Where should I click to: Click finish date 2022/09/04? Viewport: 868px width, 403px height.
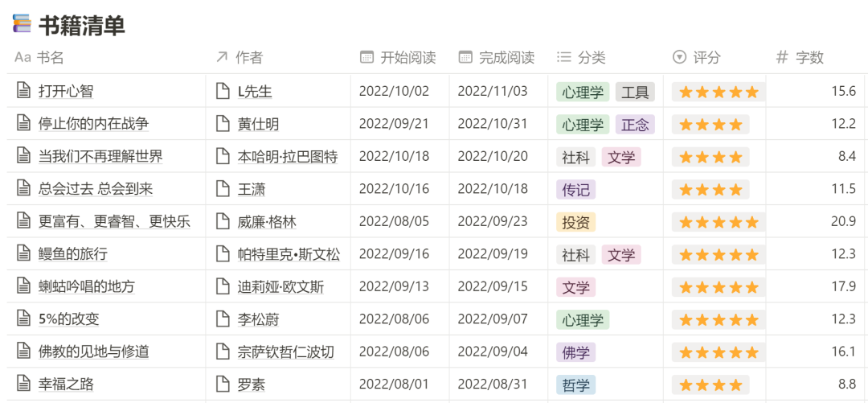click(493, 352)
